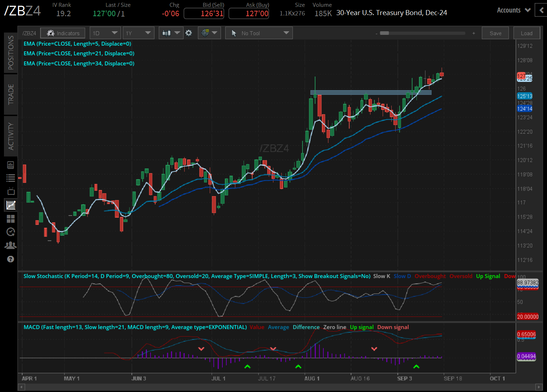Click the JUN 3 date label
The image size is (547, 392).
(139, 379)
